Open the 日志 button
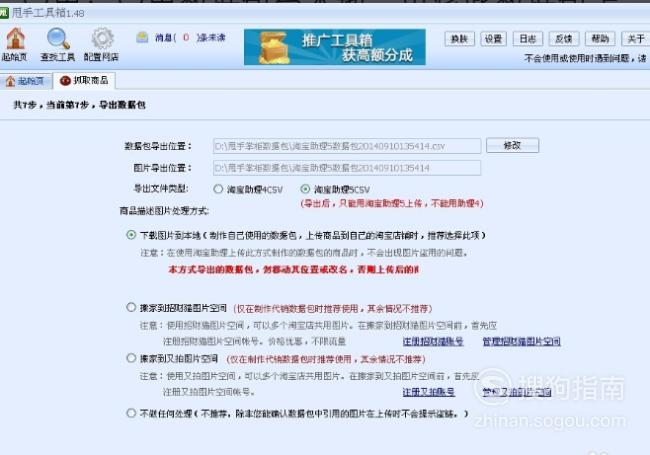The height and width of the screenshot is (455, 650). click(528, 39)
